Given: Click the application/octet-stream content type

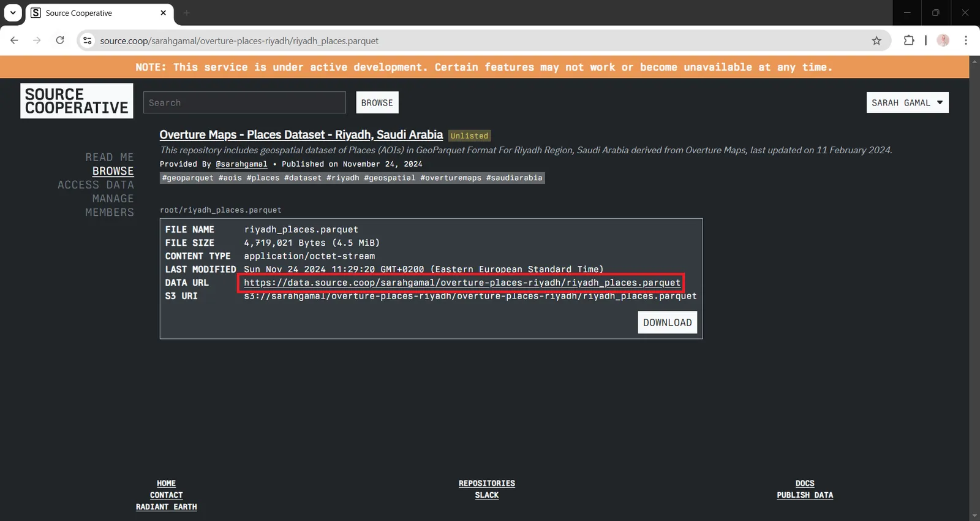Looking at the screenshot, I should point(309,256).
